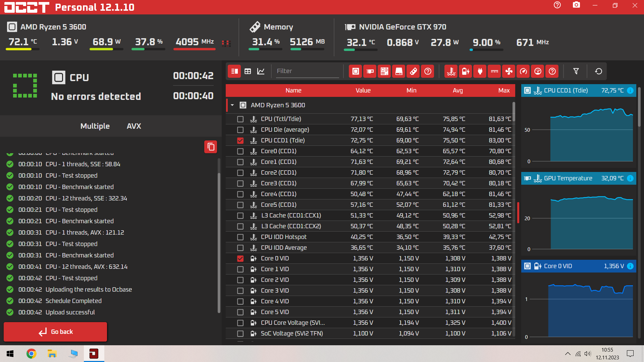Take a screenshot with the camera icon
This screenshot has height=362, width=644.
click(x=576, y=5)
